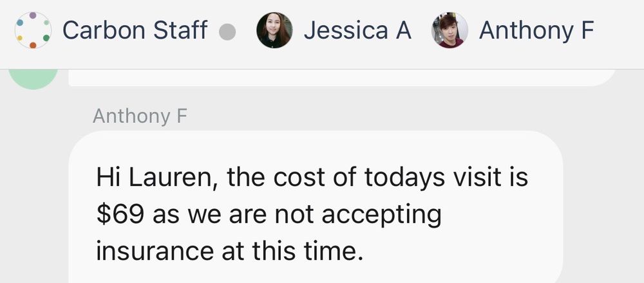Open Jessica A's profile photo

tap(274, 30)
